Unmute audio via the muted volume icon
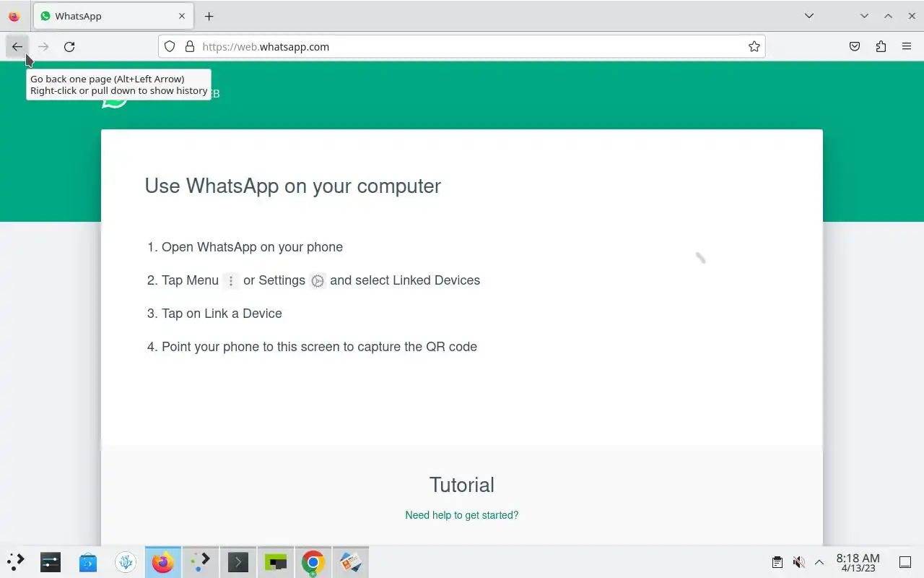 click(798, 562)
